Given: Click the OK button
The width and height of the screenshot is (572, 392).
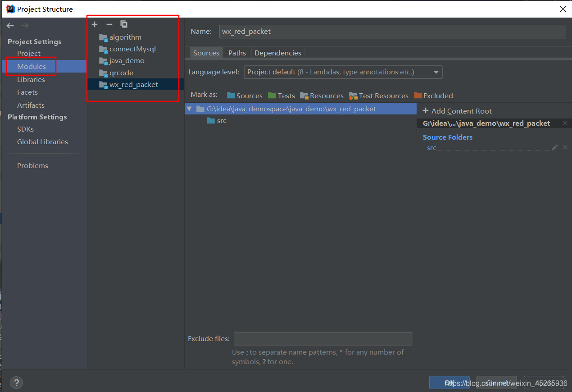Looking at the screenshot, I should click(x=449, y=383).
